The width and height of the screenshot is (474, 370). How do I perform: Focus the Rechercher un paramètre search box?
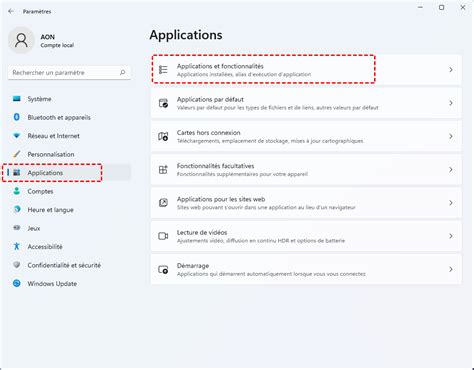(x=69, y=73)
